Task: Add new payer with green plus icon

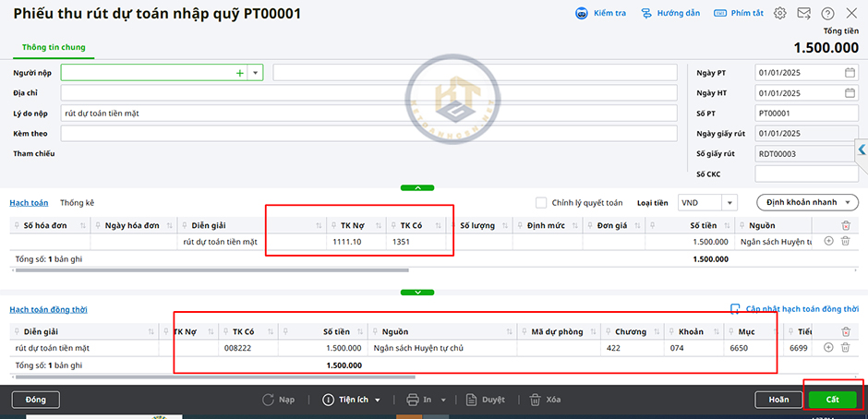Action: click(x=240, y=73)
